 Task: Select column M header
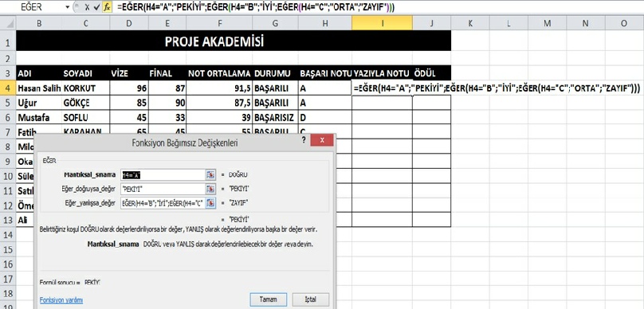548,24
